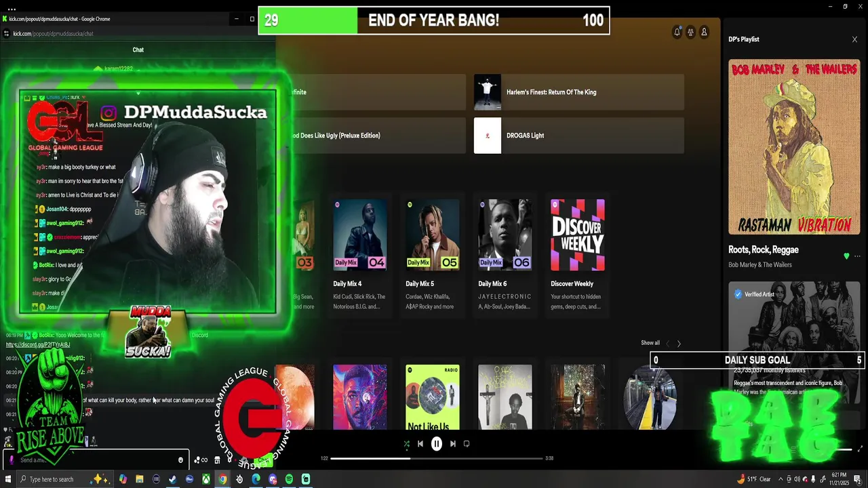Open the teal app icon after Spotify
Image resolution: width=868 pixels, height=488 pixels.
point(306,479)
